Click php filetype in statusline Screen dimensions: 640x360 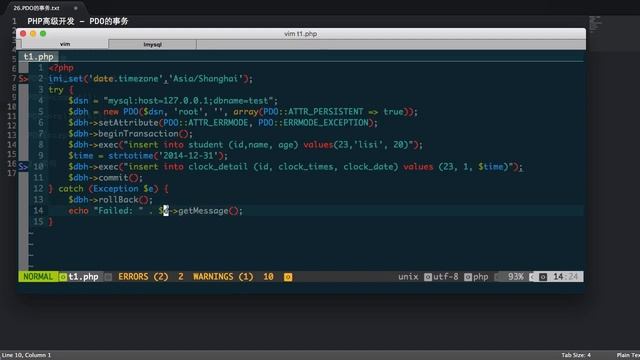(x=480, y=277)
